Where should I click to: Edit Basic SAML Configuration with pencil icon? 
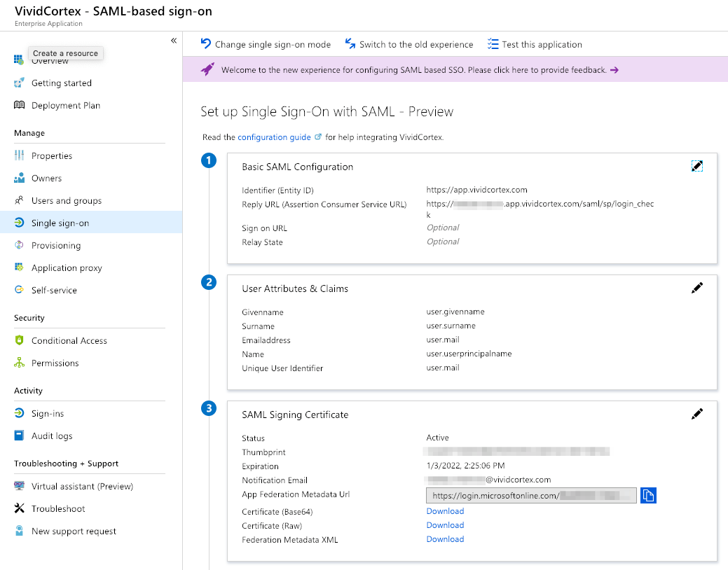click(x=697, y=166)
